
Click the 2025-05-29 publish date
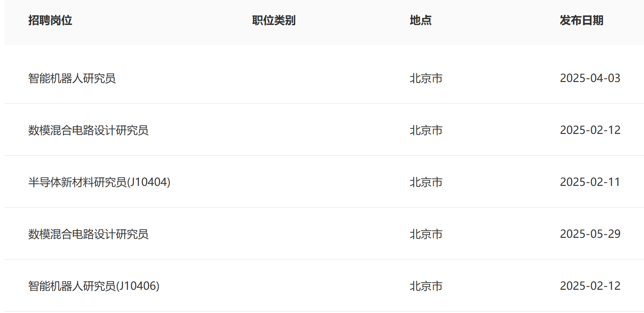coord(590,234)
